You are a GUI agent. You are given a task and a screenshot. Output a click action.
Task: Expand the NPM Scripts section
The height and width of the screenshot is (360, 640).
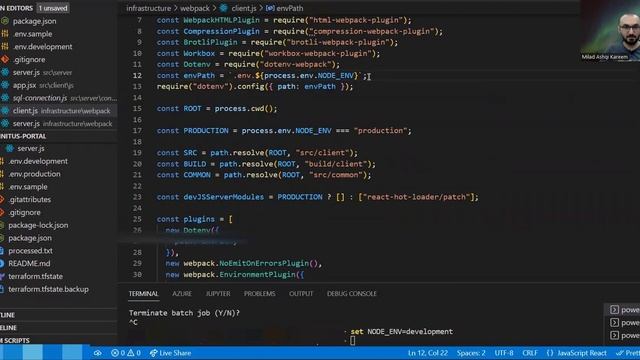tap(16, 340)
